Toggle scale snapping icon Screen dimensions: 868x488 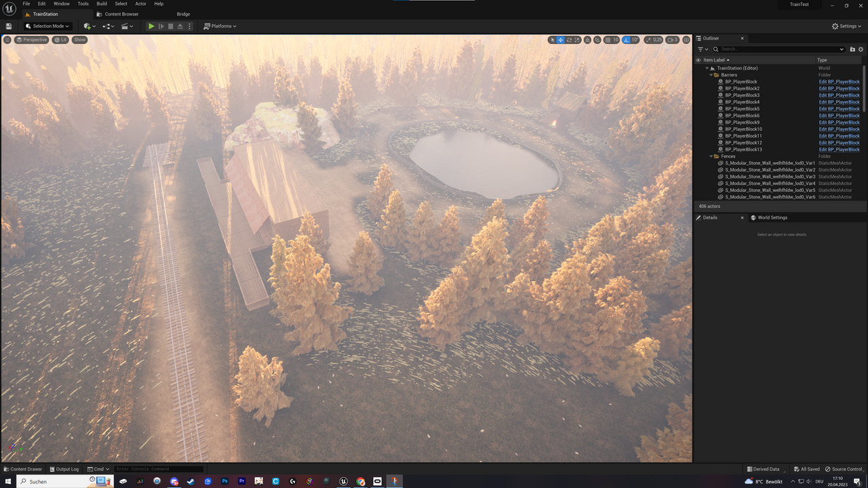click(x=648, y=40)
